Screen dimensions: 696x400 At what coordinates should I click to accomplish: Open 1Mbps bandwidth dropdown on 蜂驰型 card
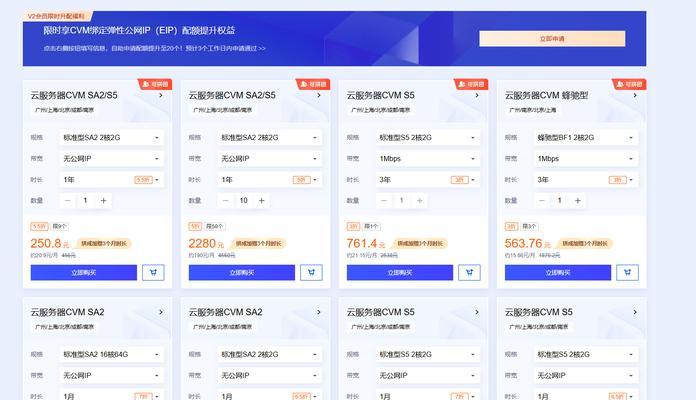click(x=585, y=158)
